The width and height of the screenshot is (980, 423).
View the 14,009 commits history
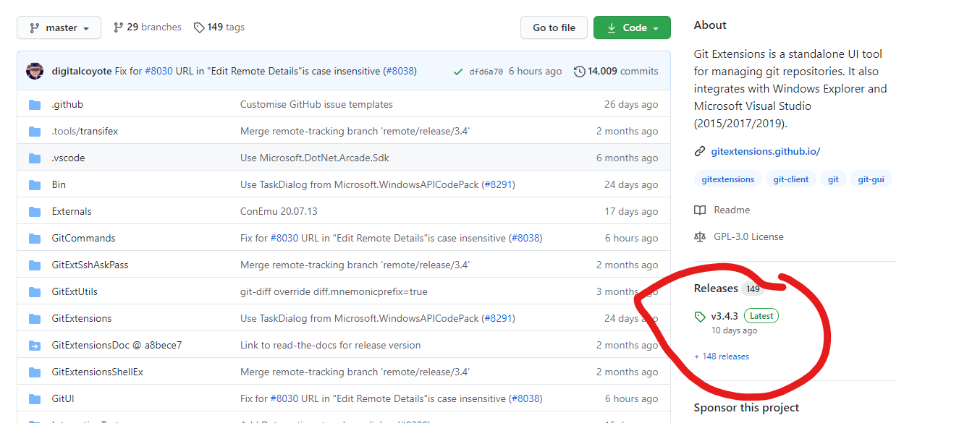point(622,71)
